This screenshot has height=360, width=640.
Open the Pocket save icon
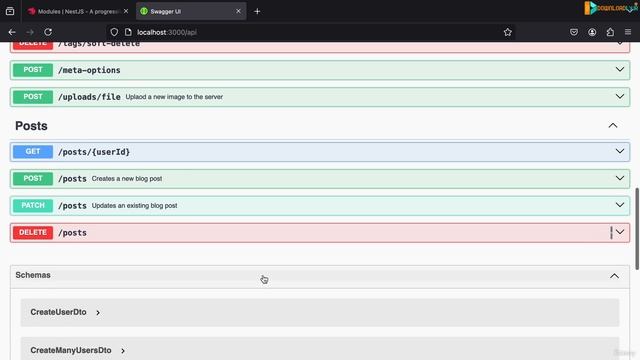(574, 32)
